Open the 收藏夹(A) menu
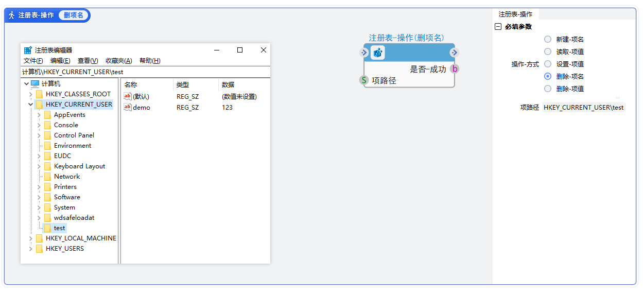The height and width of the screenshot is (294, 644). 118,61
